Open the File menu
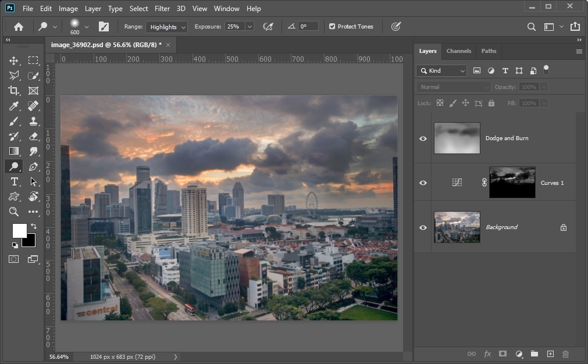 coord(28,8)
